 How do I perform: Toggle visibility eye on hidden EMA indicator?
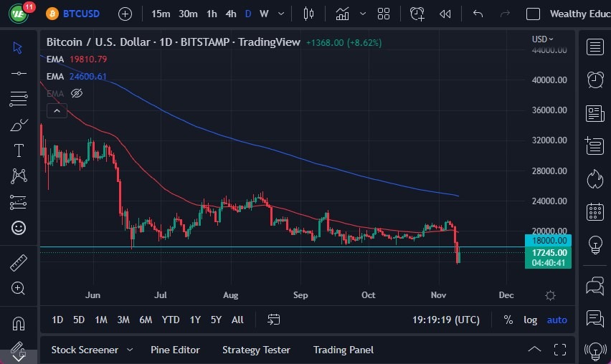(x=77, y=93)
